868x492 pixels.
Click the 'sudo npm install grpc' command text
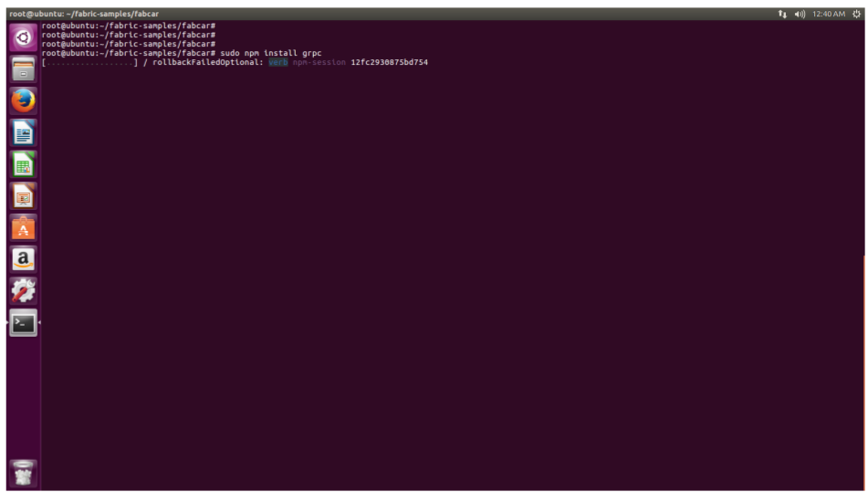point(271,53)
